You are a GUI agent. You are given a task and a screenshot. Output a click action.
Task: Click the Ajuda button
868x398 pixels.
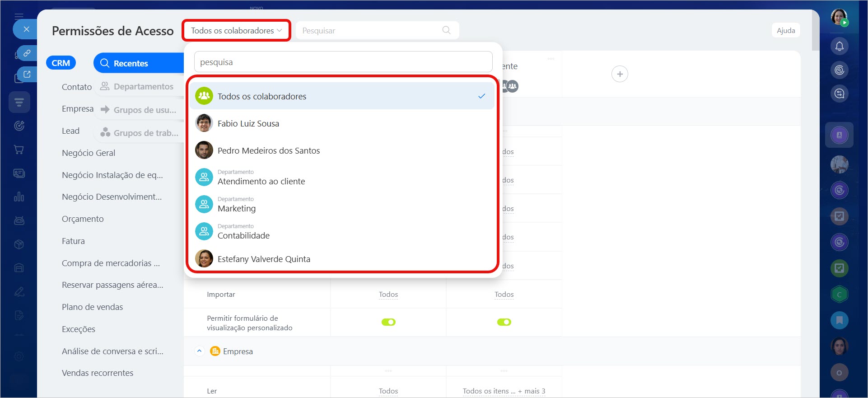click(x=785, y=31)
